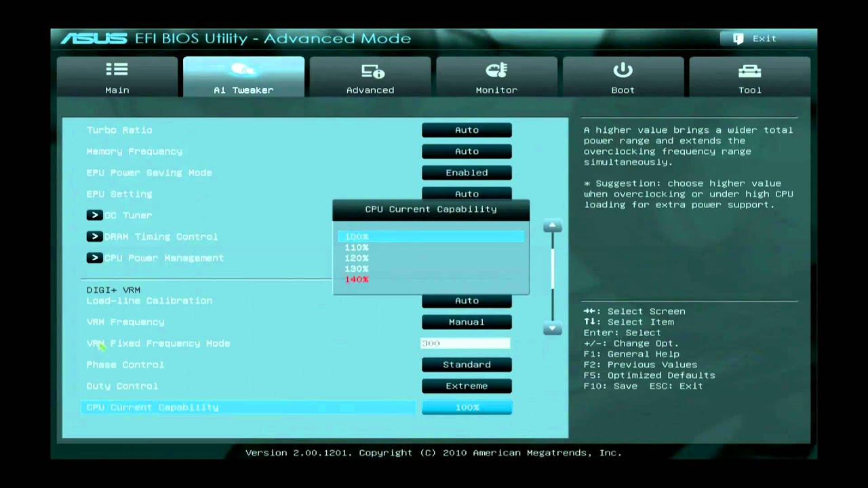
Task: Click the scrollbar down arrow
Action: (x=552, y=329)
